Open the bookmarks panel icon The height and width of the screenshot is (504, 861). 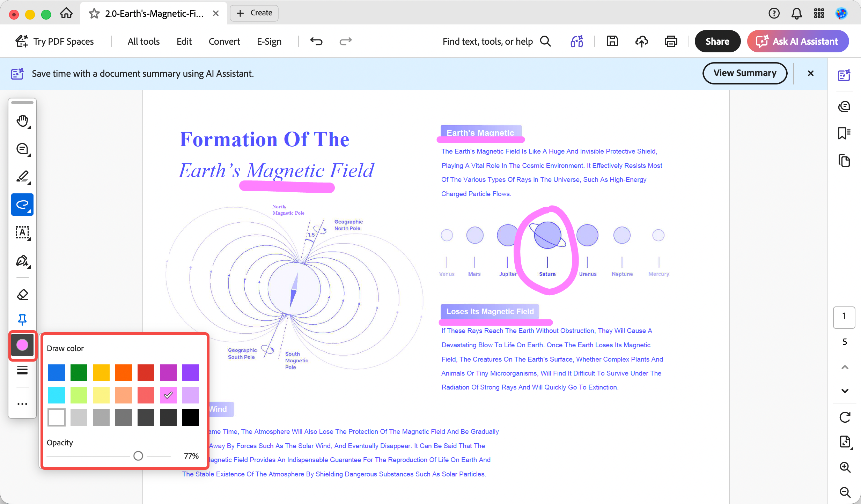[x=844, y=133]
